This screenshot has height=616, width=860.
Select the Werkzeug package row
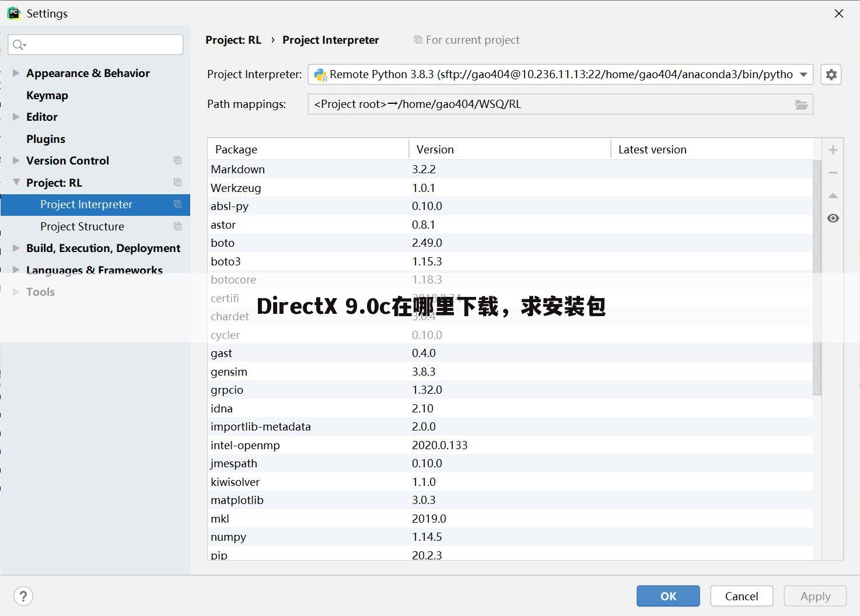click(510, 188)
